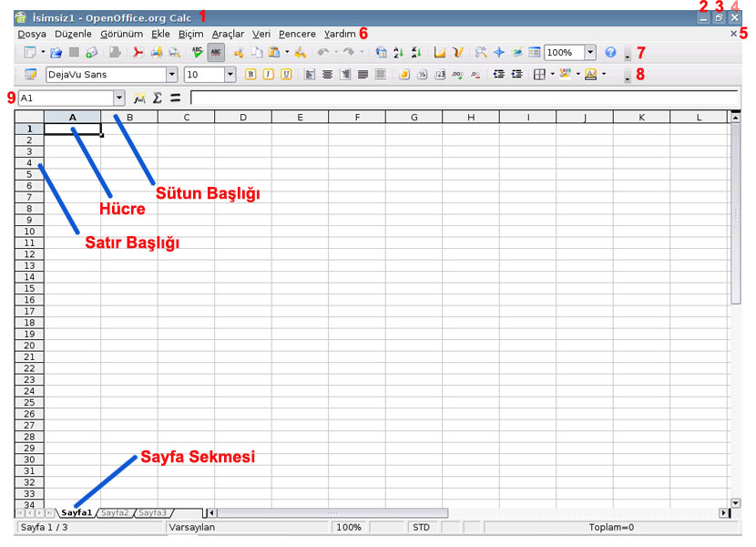Toggle the Gallery icon
756x547 pixels.
pos(516,52)
